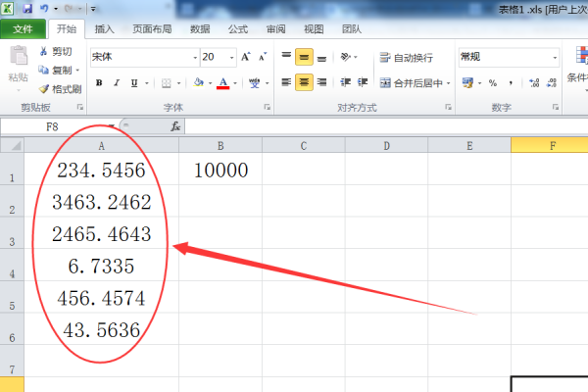Open the number format dropdown (常规)
Screen dimensions: 588x392
tap(554, 57)
